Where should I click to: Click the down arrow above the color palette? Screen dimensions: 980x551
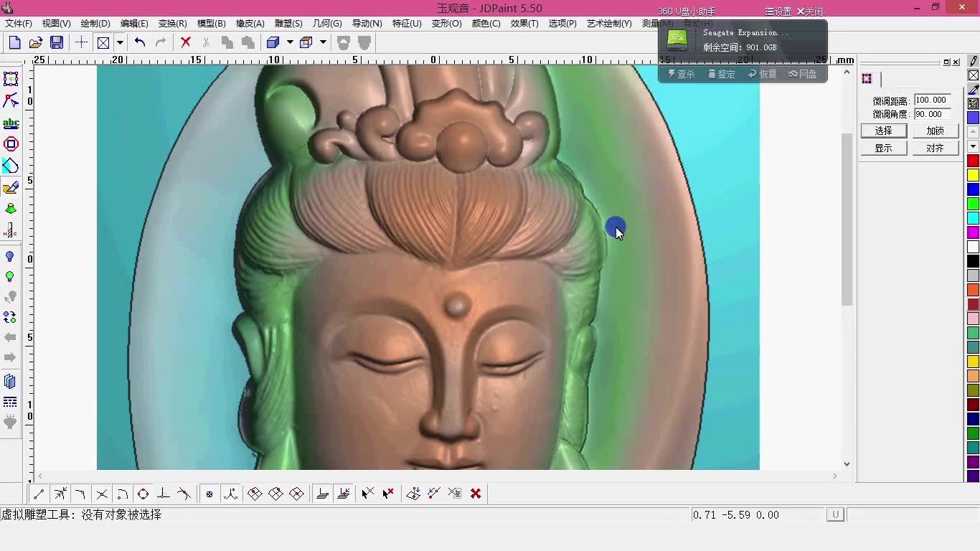click(x=973, y=146)
